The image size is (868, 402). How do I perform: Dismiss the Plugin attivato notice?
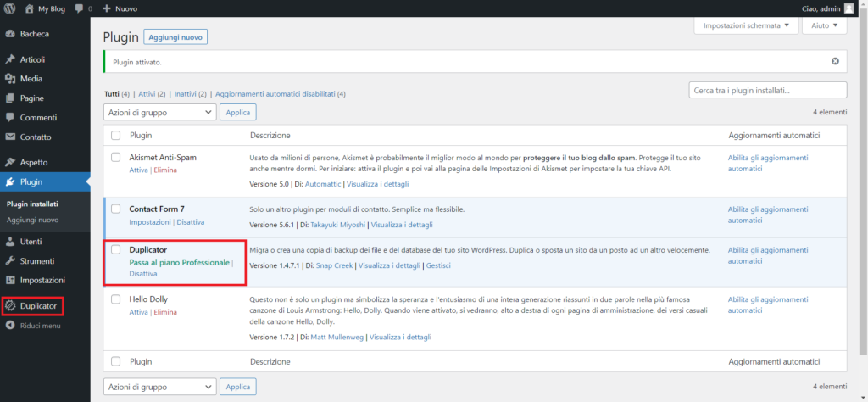point(835,61)
